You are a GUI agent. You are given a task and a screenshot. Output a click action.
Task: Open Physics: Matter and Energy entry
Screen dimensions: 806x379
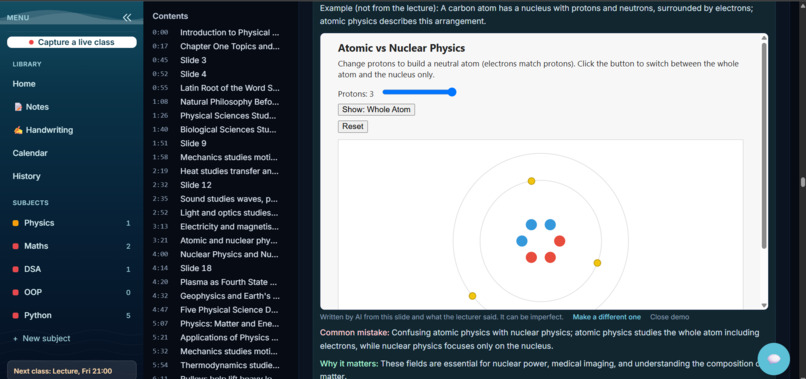tap(216, 324)
